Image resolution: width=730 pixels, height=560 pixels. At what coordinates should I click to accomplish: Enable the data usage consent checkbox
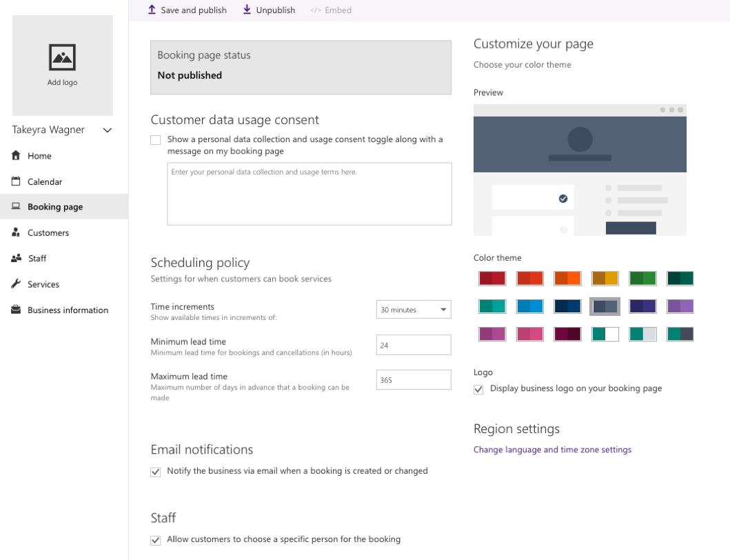tap(156, 140)
